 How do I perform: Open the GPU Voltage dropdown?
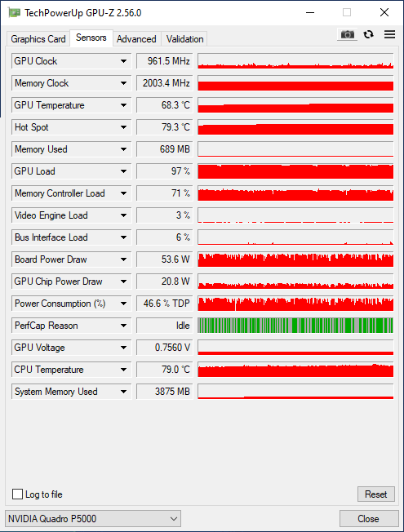tap(123, 348)
